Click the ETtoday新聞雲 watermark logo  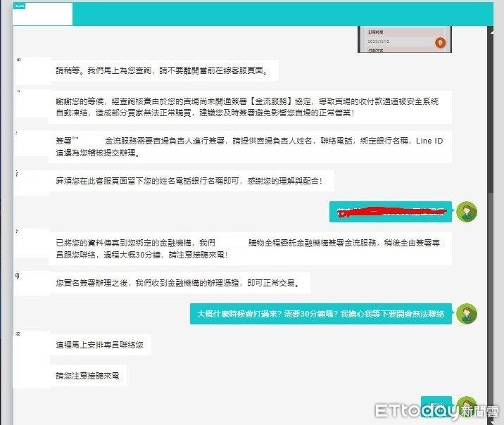pyautogui.click(x=436, y=410)
